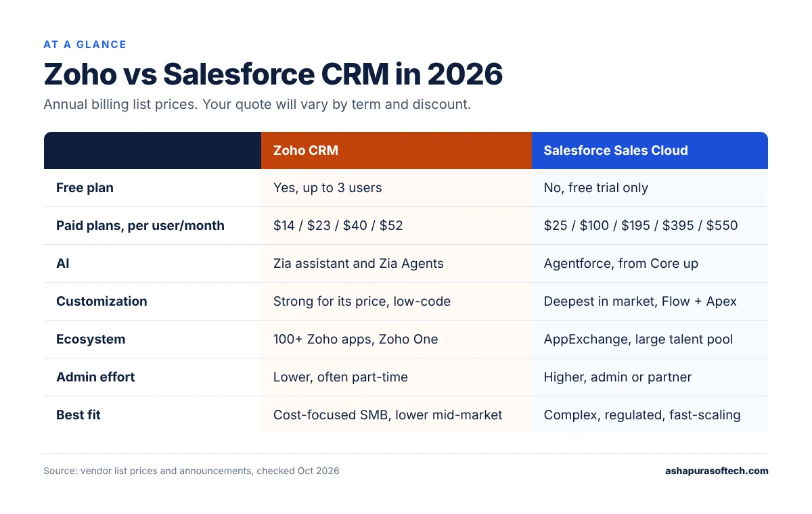Open the ashapurasoftech.com link
This screenshot has width=812, height=514.
(717, 471)
